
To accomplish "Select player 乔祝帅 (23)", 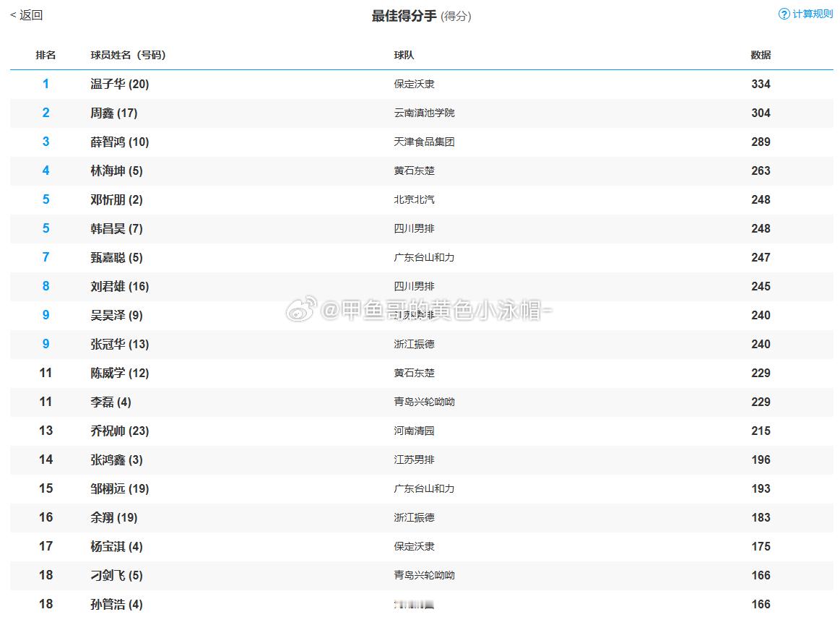I will 119,431.
